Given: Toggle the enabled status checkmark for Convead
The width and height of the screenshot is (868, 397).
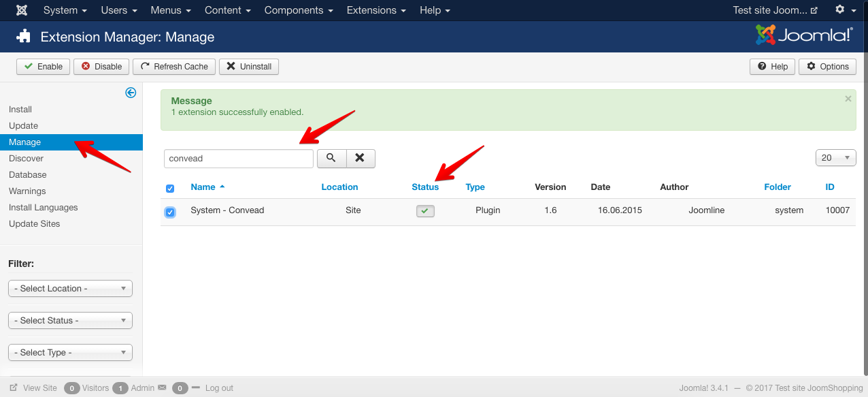Looking at the screenshot, I should pyautogui.click(x=425, y=212).
